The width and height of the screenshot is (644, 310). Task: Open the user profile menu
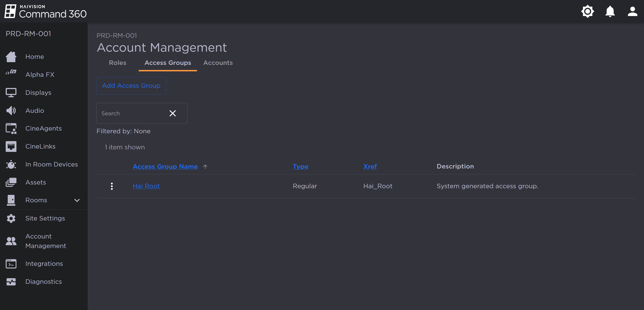coord(632,11)
